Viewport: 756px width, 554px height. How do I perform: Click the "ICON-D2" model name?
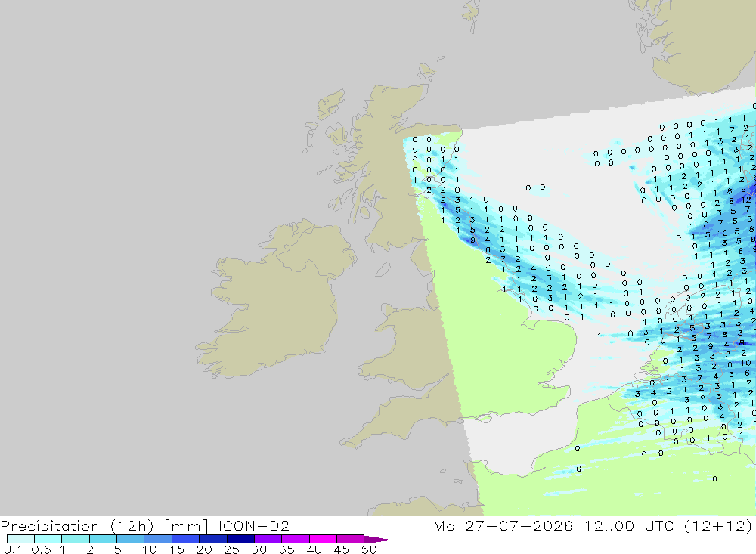click(x=253, y=525)
